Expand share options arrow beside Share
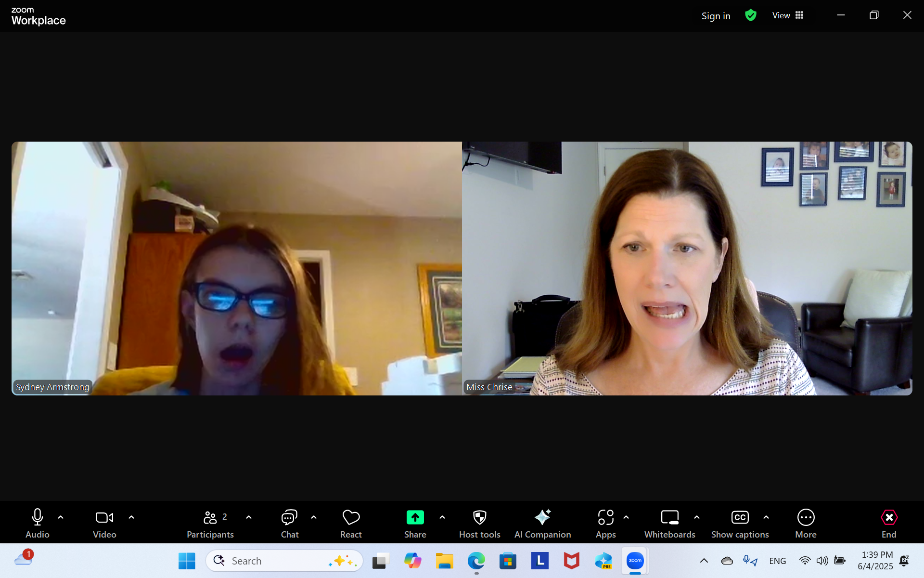Image resolution: width=924 pixels, height=578 pixels. 442,517
